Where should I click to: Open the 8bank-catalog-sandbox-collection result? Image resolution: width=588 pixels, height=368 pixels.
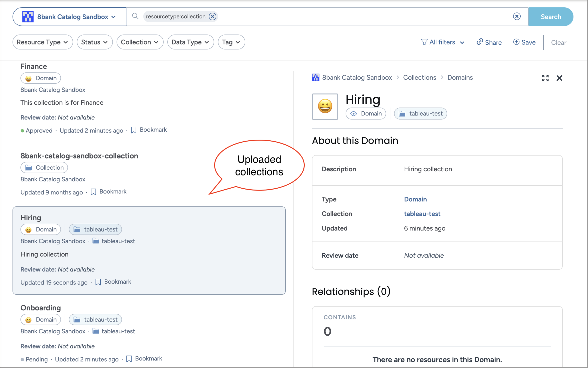(x=79, y=156)
